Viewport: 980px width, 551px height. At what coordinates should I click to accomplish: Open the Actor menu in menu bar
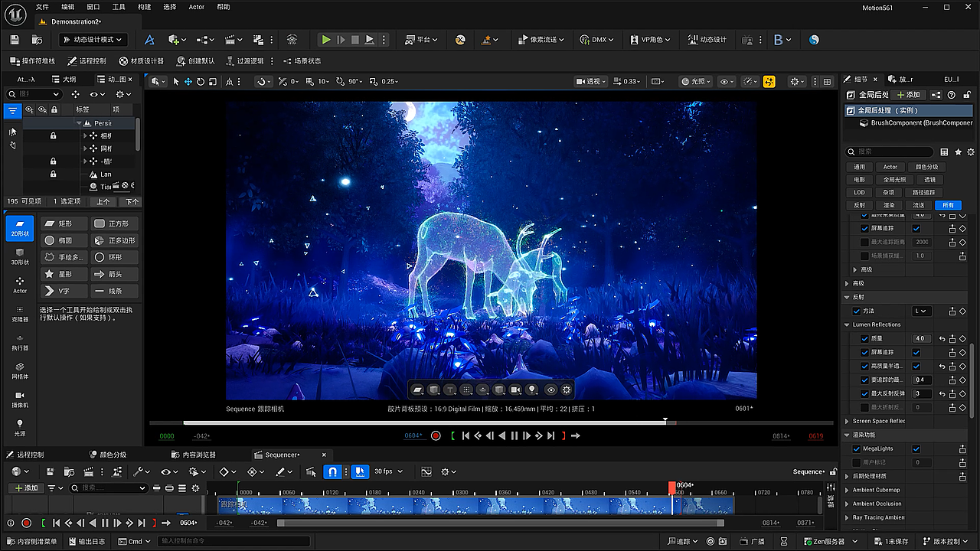(197, 7)
